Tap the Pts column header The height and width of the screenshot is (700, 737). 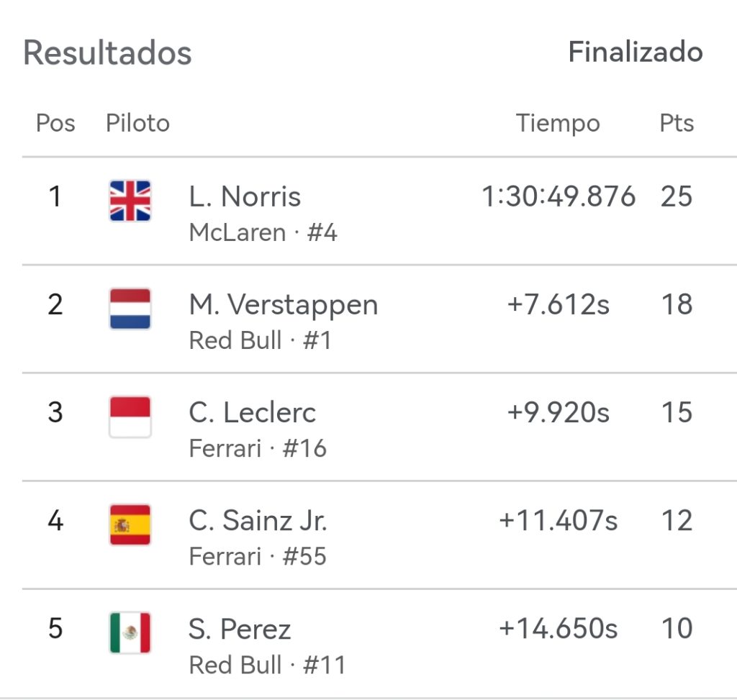tap(677, 123)
